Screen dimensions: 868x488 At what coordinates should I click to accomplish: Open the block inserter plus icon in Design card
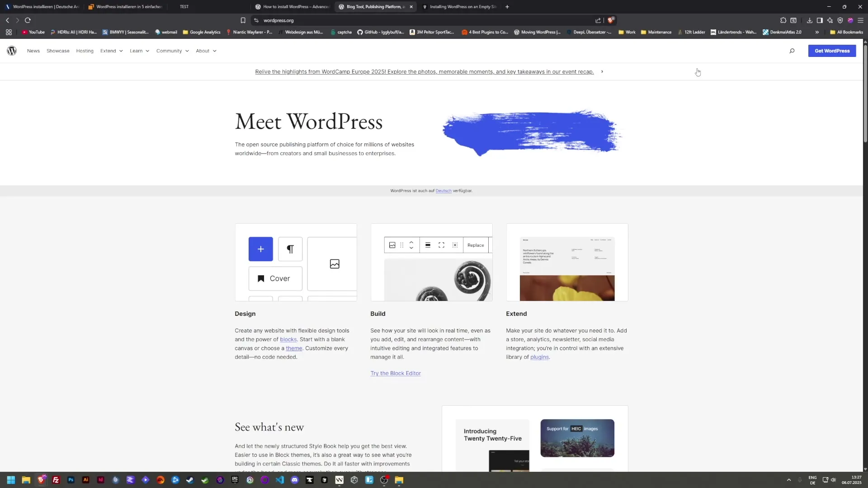click(x=260, y=249)
